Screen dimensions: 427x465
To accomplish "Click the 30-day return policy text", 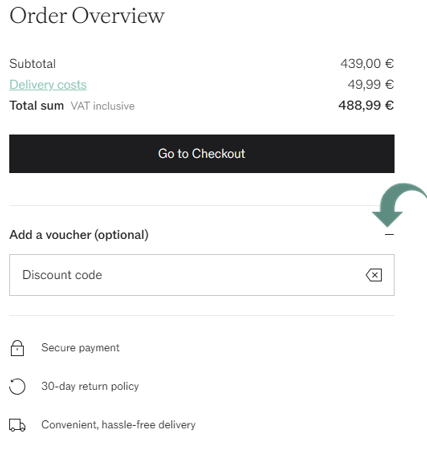I will pyautogui.click(x=90, y=386).
